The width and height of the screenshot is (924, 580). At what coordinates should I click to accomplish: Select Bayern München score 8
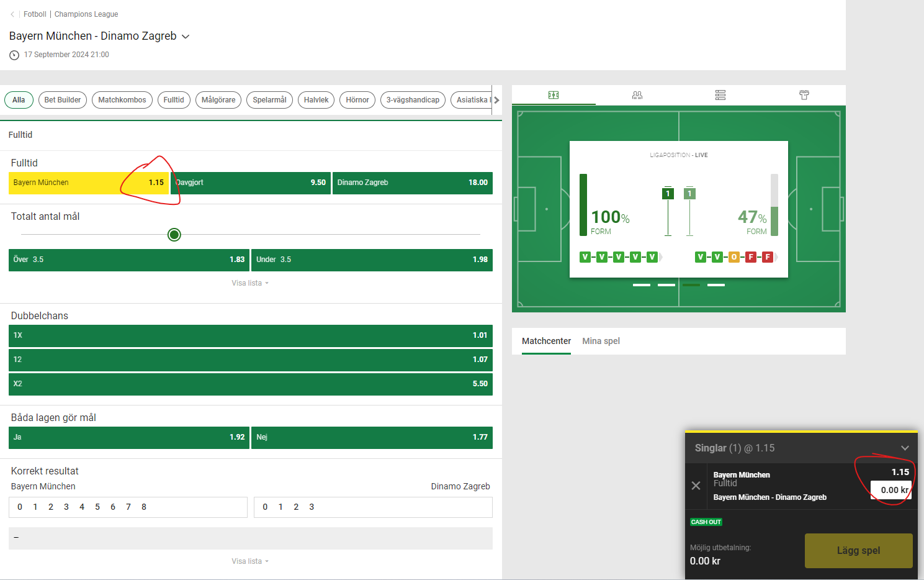[144, 507]
